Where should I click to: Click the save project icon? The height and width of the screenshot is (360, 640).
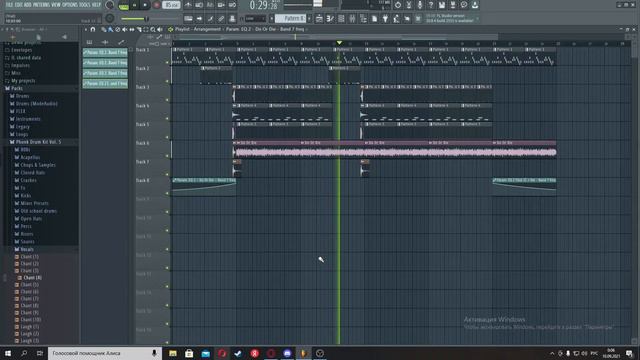point(442,5)
